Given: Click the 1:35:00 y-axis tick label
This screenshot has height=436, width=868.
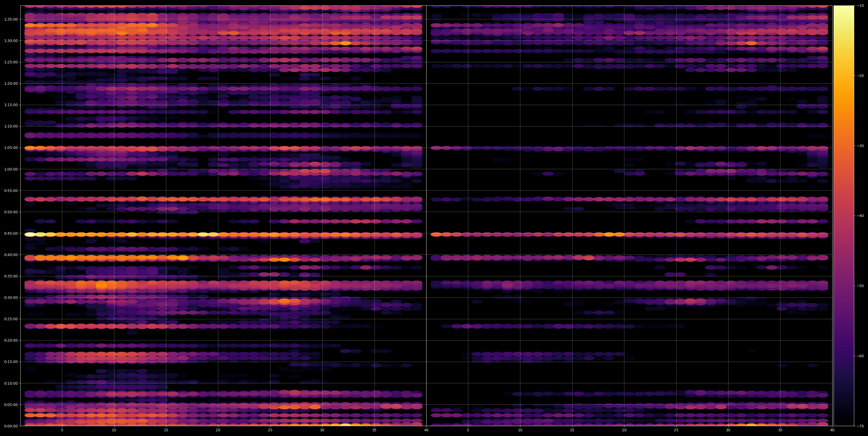Looking at the screenshot, I should tap(11, 19).
